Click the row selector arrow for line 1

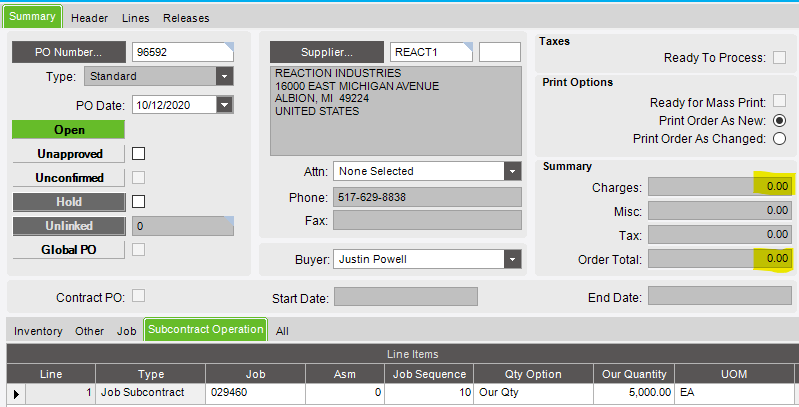pyautogui.click(x=16, y=393)
